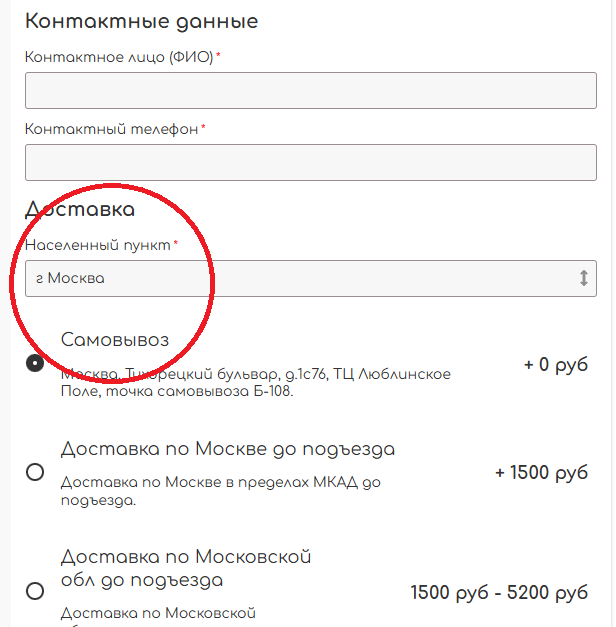Select the Самовывоз radio button
Viewport: 616px width, 627px height.
tap(36, 363)
